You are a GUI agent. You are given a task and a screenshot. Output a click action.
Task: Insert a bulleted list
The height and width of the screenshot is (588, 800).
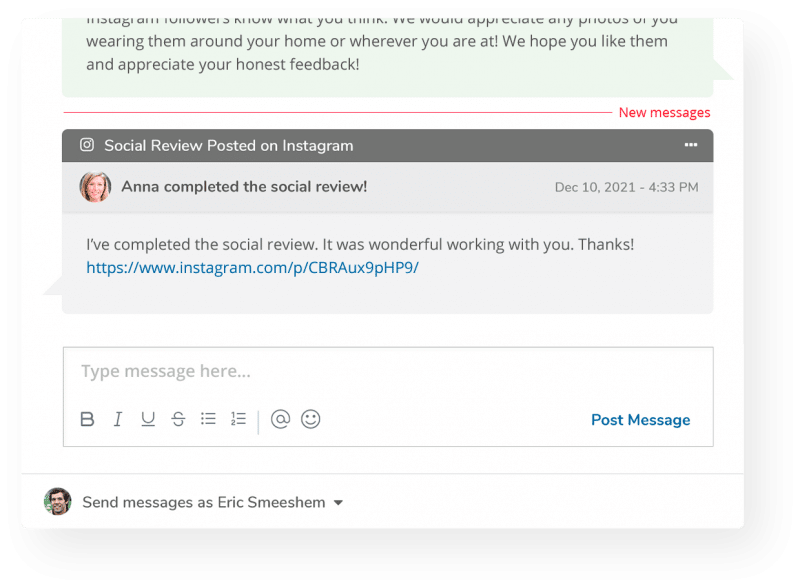pyautogui.click(x=208, y=419)
